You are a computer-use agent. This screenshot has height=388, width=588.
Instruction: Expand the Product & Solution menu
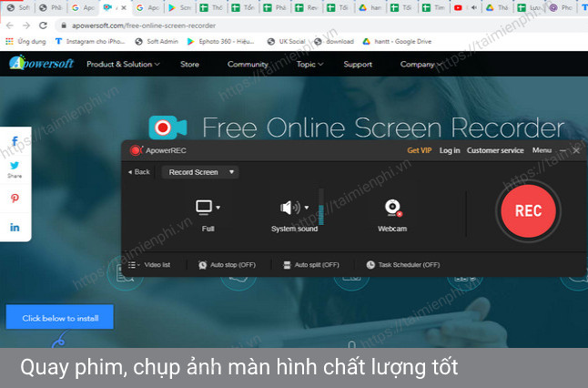(x=123, y=64)
